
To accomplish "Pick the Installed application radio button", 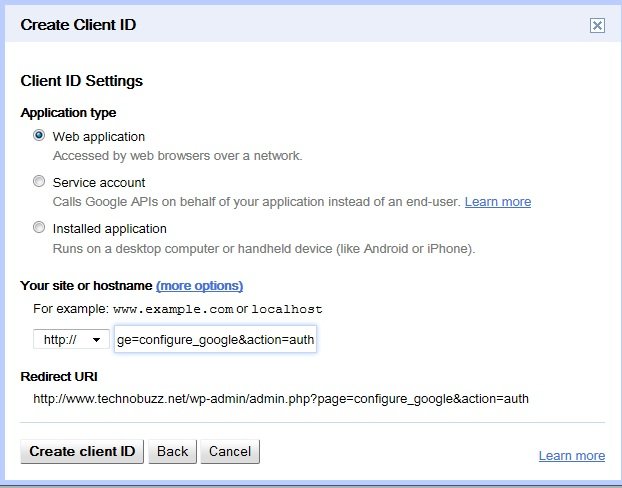I will [x=39, y=228].
